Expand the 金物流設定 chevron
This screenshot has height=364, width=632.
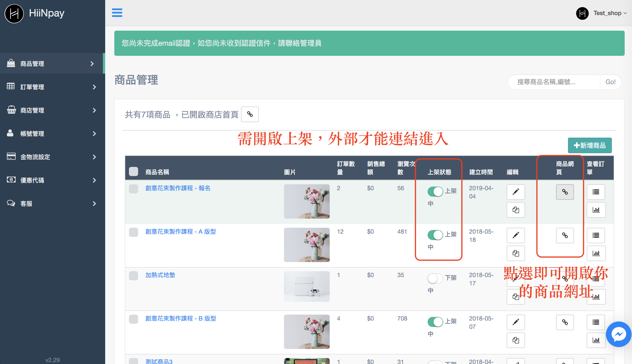point(94,157)
